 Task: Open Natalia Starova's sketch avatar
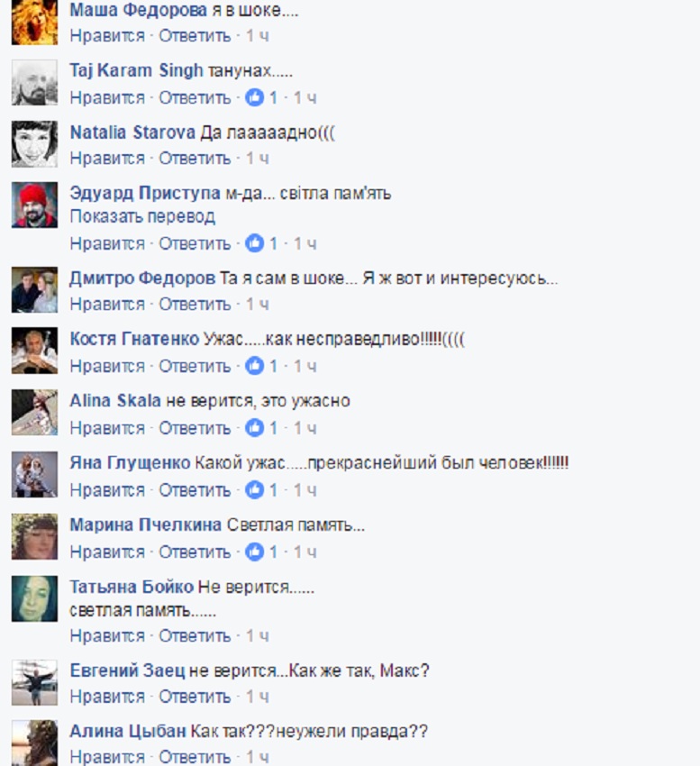(x=34, y=143)
